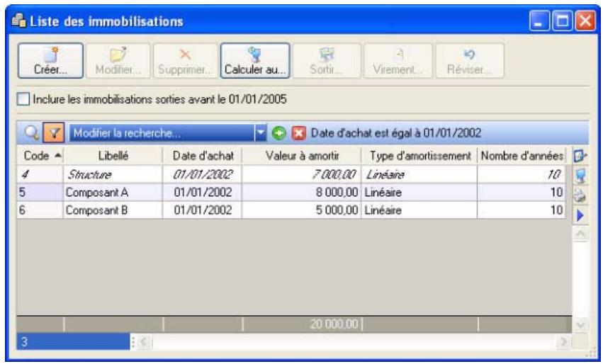
Task: Click the 5 000,00 value cell
Action: [x=302, y=210]
